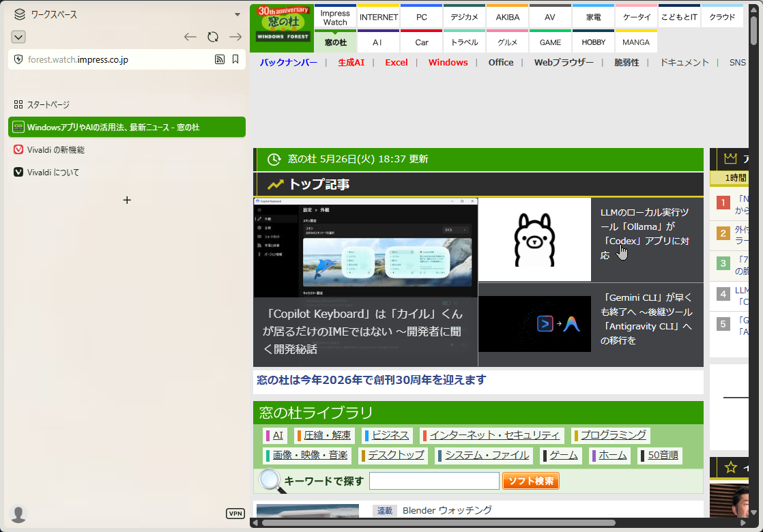Open the RSS feed icon in the address bar

[220, 59]
